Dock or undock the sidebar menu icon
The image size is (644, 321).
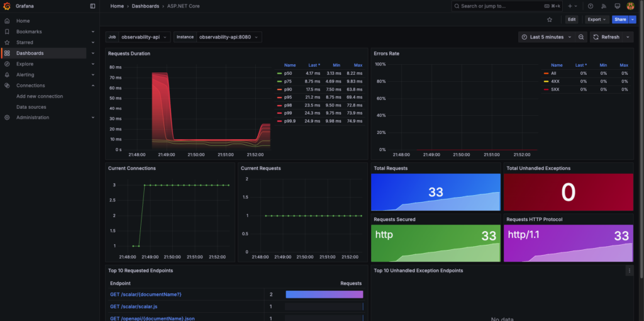92,6
